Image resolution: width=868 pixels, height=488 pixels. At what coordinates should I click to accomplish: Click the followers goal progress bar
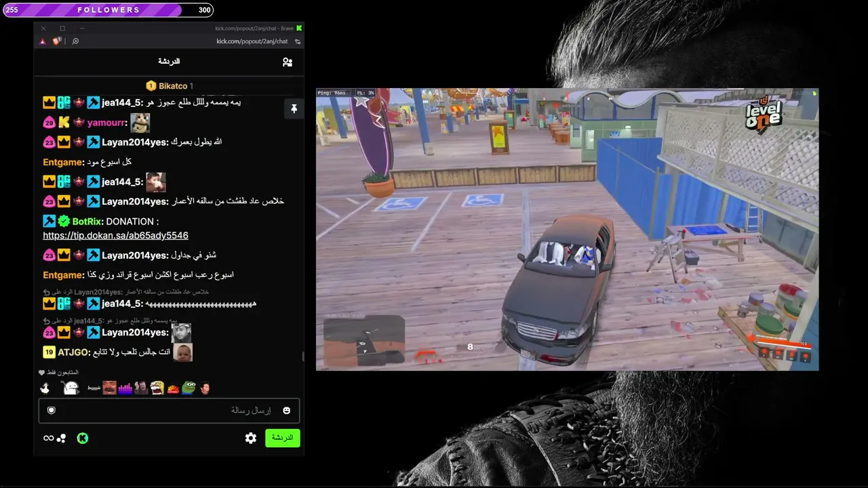click(108, 10)
